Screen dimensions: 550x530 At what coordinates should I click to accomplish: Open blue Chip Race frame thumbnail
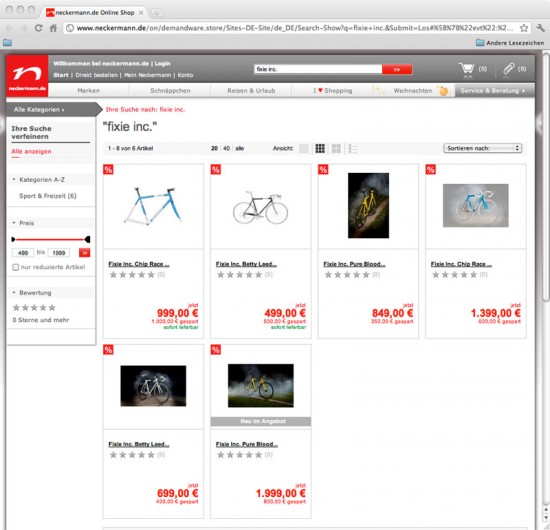[x=153, y=207]
